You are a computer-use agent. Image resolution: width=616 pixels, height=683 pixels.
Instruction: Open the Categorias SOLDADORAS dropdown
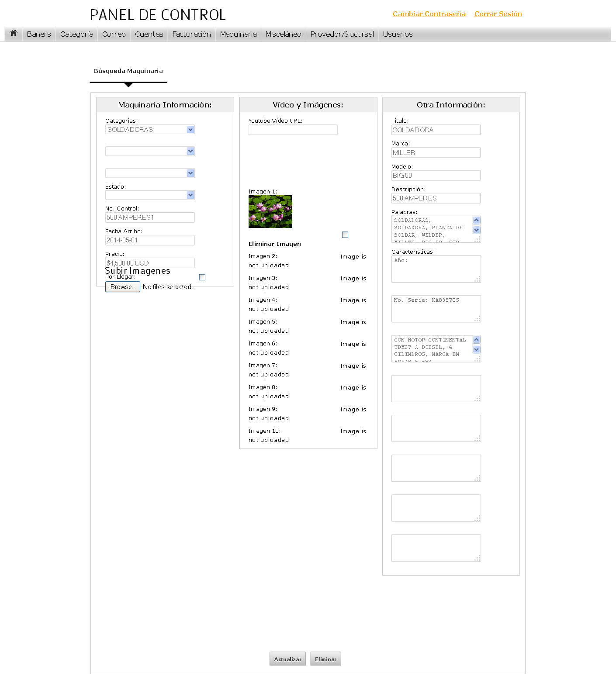click(x=150, y=130)
